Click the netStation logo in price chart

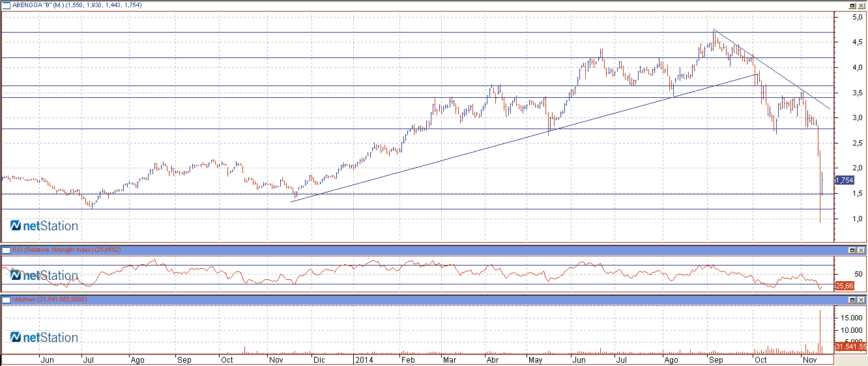[x=44, y=226]
